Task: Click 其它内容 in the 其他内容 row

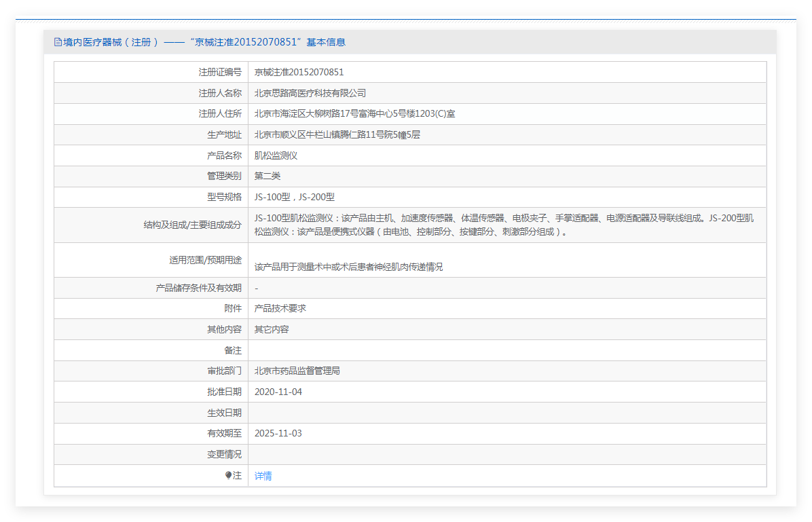Action: (x=272, y=329)
